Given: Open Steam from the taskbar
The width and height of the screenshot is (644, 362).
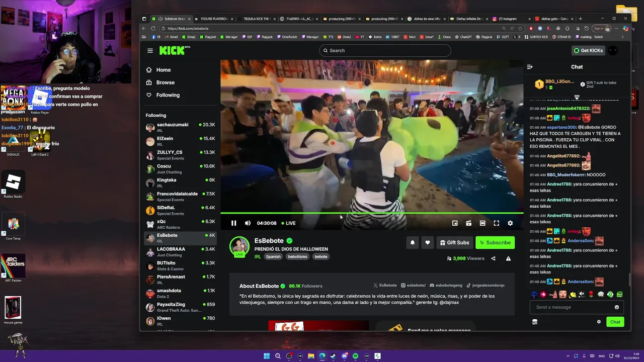Looking at the screenshot, I should pos(333,356).
